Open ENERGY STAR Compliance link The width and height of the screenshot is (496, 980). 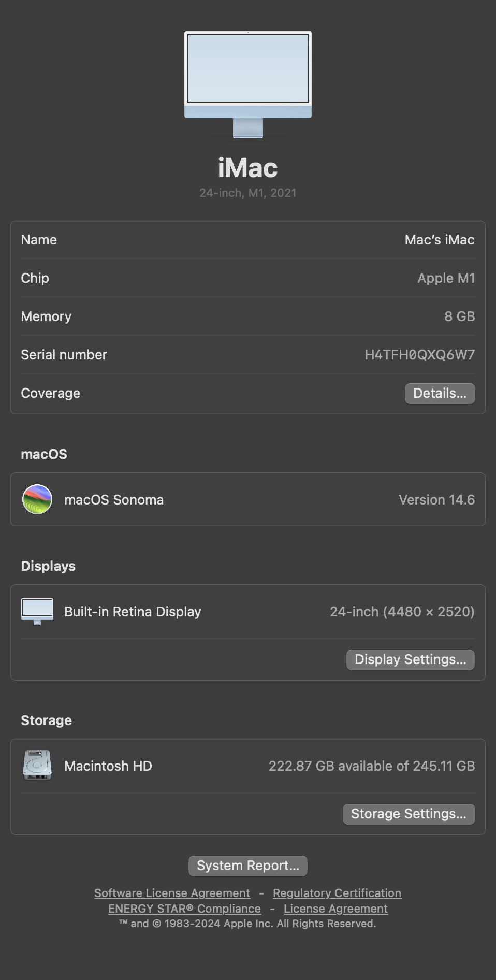coord(184,909)
